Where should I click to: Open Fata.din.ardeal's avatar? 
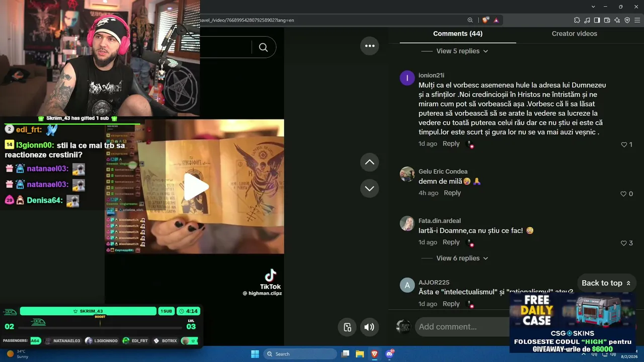(407, 223)
